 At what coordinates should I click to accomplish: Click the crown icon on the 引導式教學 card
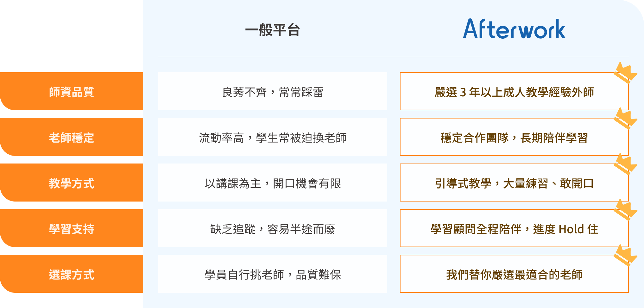coord(625,164)
